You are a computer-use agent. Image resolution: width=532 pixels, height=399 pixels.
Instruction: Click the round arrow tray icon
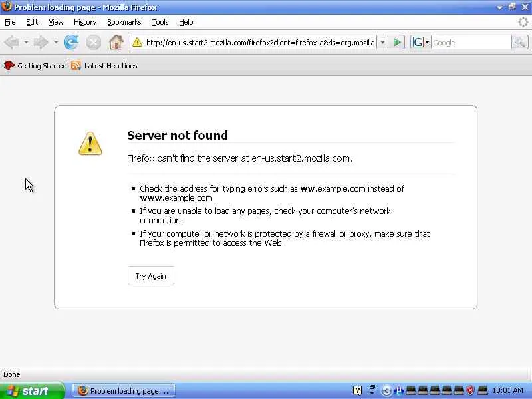(x=386, y=391)
